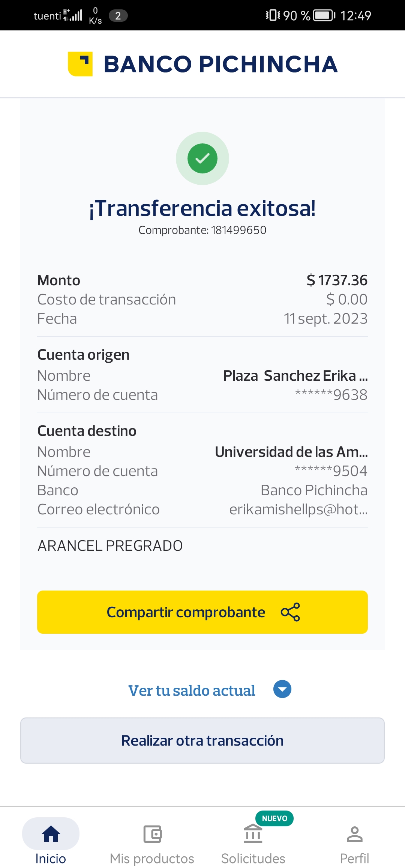This screenshot has width=405, height=868.
Task: Tap the NUEVO badge above Solicitudes
Action: [274, 818]
